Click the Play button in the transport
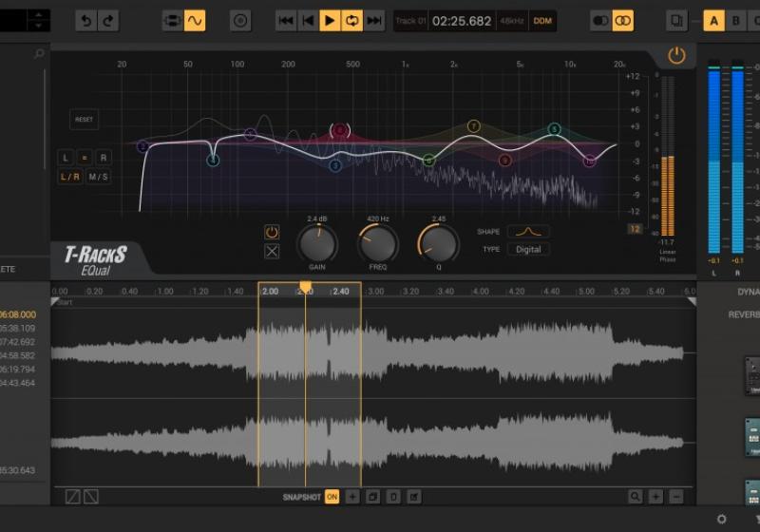Viewport: 760px width, 532px height. click(330, 20)
